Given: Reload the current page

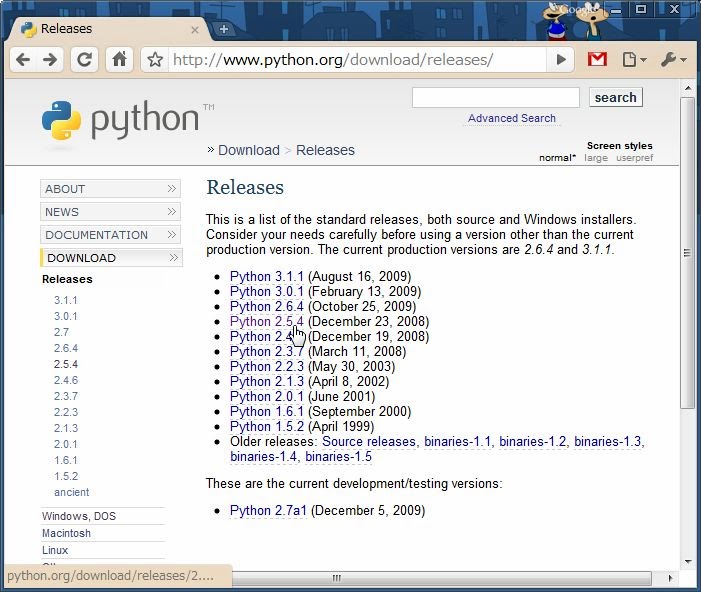Looking at the screenshot, I should (x=85, y=60).
